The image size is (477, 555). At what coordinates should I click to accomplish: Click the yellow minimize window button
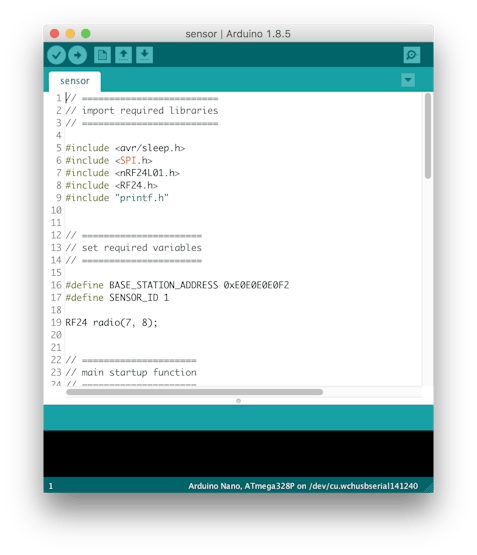(70, 34)
